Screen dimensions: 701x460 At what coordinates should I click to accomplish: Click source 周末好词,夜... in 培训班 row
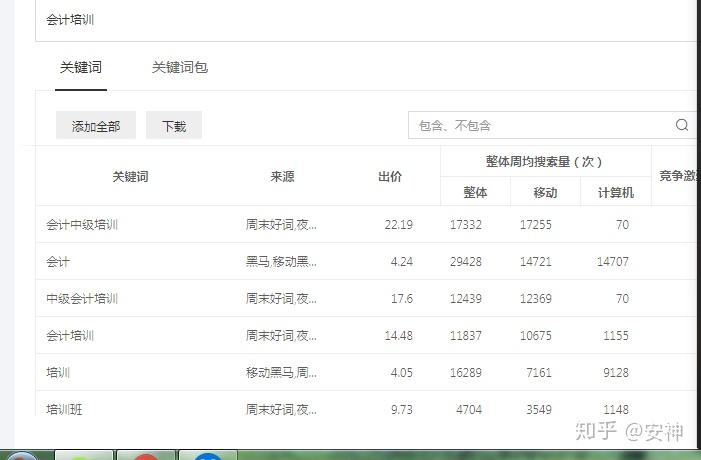[x=281, y=409]
